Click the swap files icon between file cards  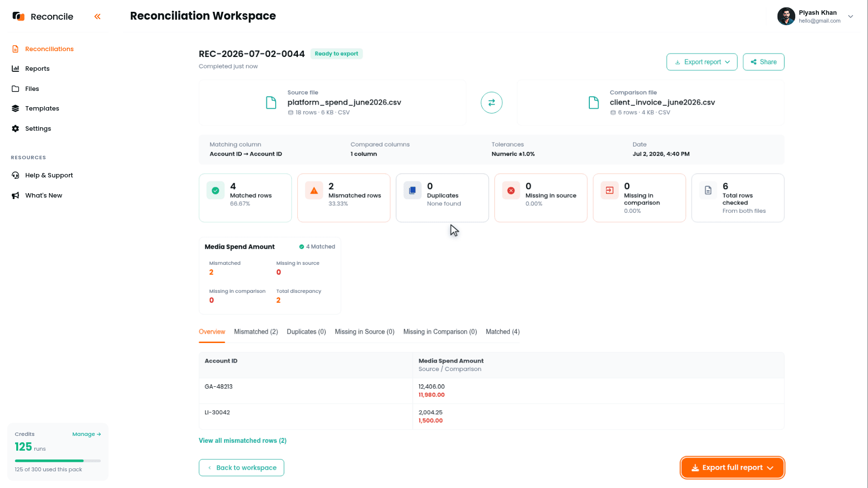(x=492, y=103)
